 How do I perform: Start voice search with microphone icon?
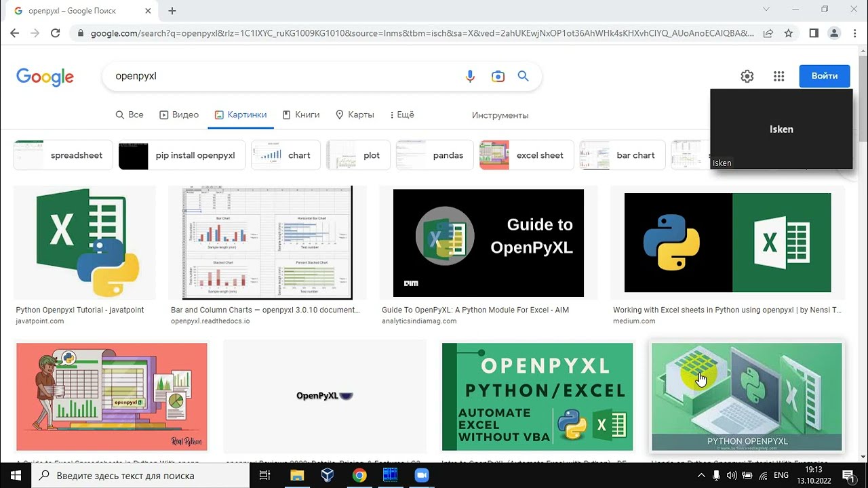(x=470, y=77)
